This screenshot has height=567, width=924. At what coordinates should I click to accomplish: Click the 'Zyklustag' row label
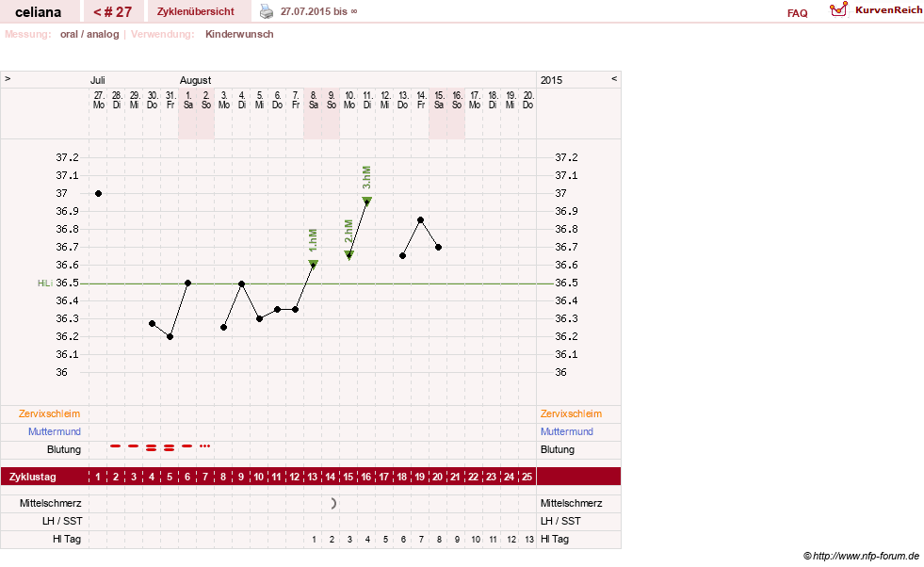point(32,477)
